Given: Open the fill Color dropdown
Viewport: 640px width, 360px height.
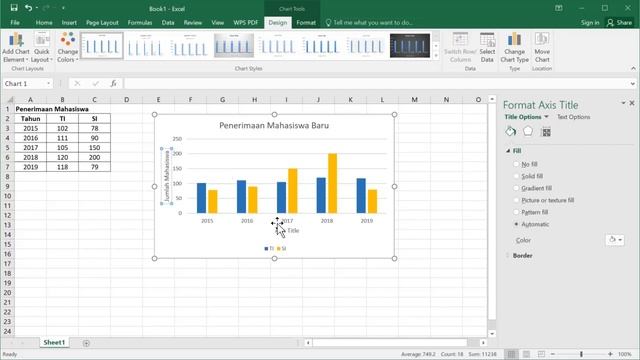Looking at the screenshot, I should click(615, 240).
